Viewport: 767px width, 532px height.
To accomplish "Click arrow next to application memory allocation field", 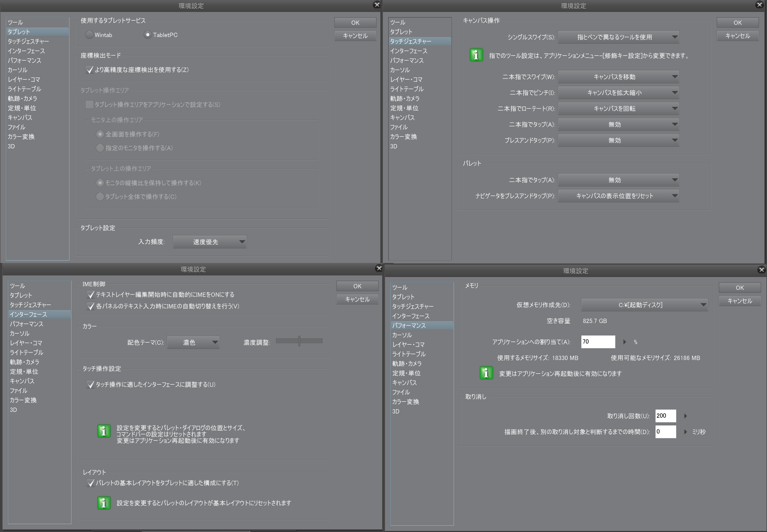I will [624, 342].
